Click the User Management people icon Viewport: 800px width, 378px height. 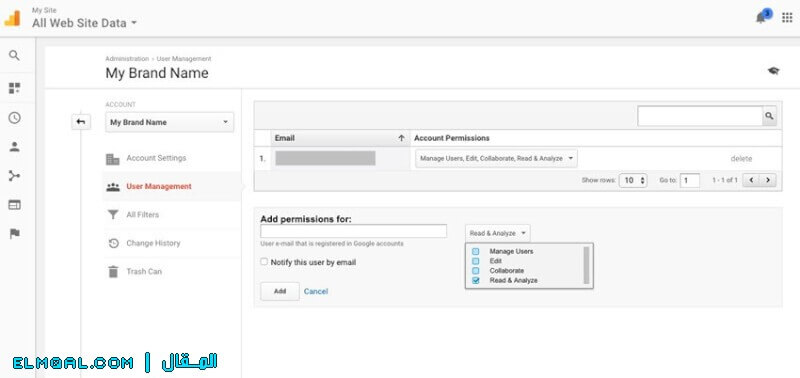[x=113, y=187]
